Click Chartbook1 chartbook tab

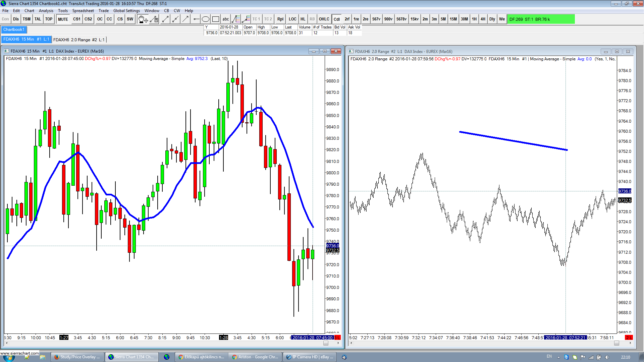[x=14, y=29]
